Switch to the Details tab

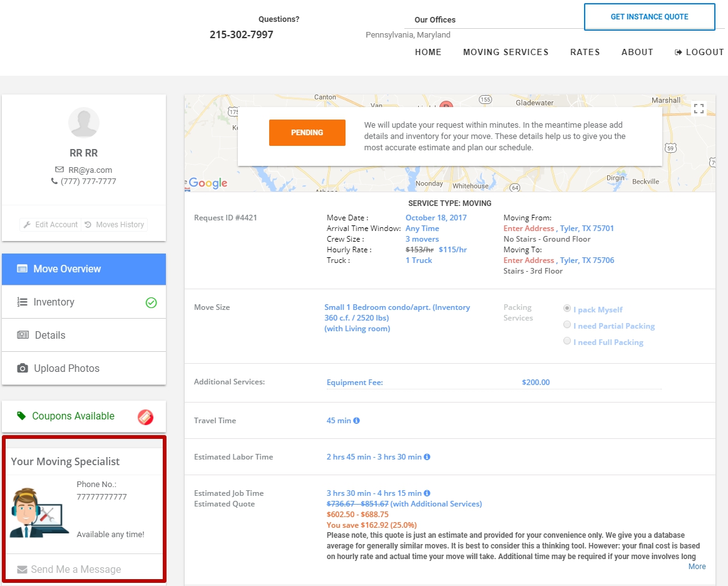pyautogui.click(x=84, y=335)
